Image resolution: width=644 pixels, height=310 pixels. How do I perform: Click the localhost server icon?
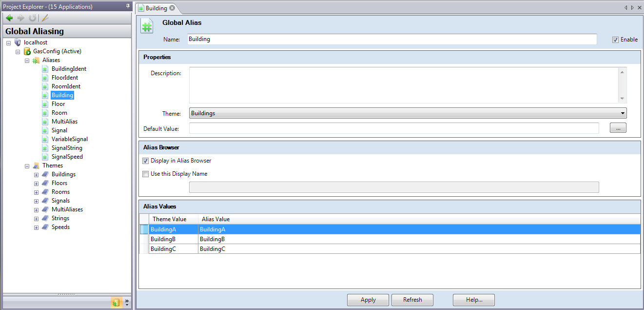(x=18, y=42)
